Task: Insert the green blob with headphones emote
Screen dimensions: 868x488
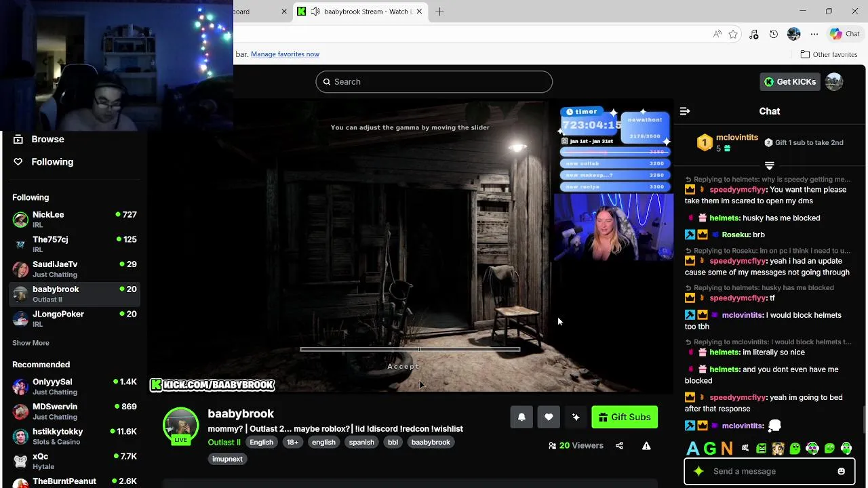Action: click(x=846, y=449)
